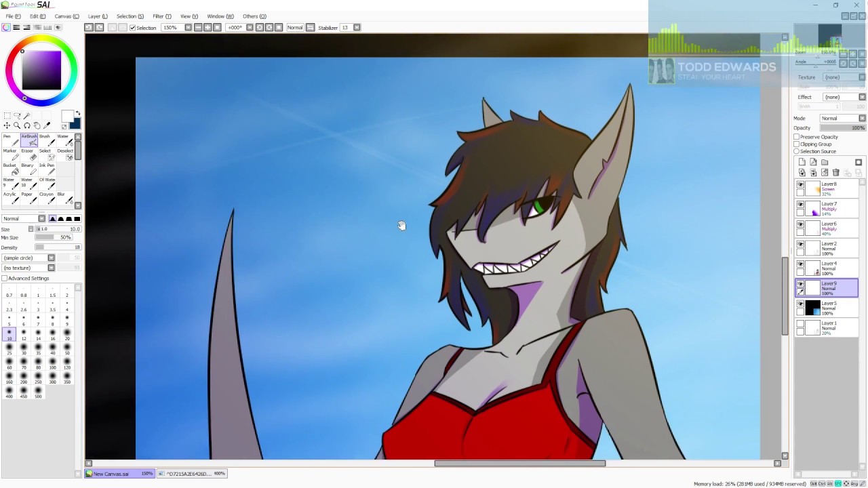Activate the rectangular selection tool
Viewport: 868px width, 488px height.
(7, 116)
